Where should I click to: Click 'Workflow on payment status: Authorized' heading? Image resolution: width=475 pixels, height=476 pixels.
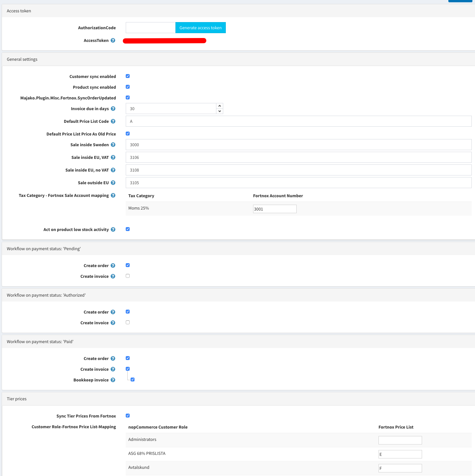pyautogui.click(x=46, y=295)
